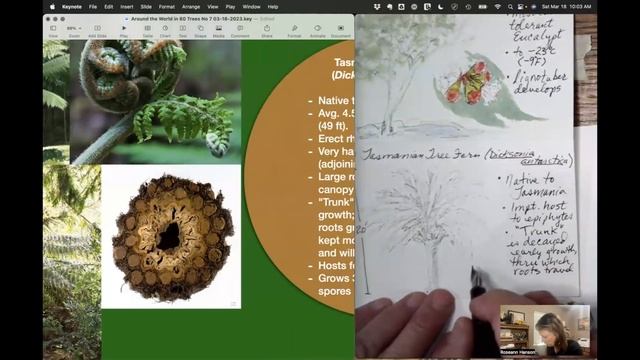
Task: Open the Slide menu
Action: tap(146, 7)
